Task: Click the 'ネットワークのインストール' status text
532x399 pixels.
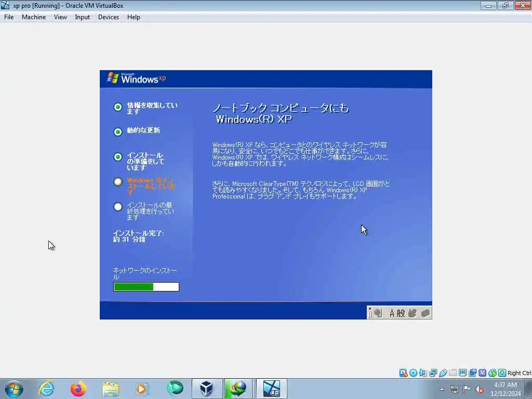Action: pos(145,273)
